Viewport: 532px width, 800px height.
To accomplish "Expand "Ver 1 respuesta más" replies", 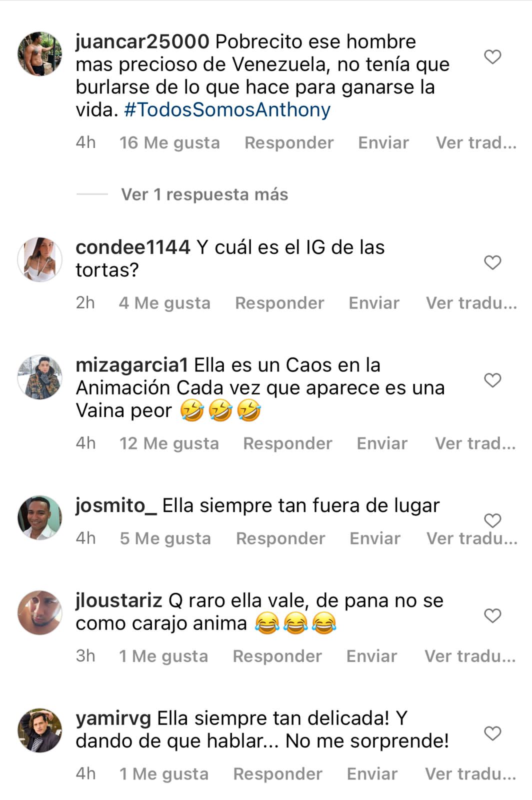I will click(204, 194).
